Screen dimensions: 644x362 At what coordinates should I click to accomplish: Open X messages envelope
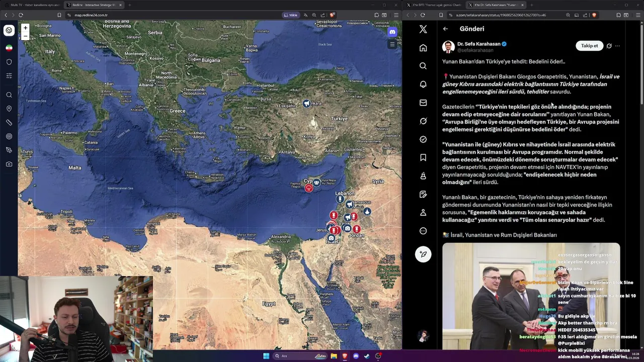point(423,103)
